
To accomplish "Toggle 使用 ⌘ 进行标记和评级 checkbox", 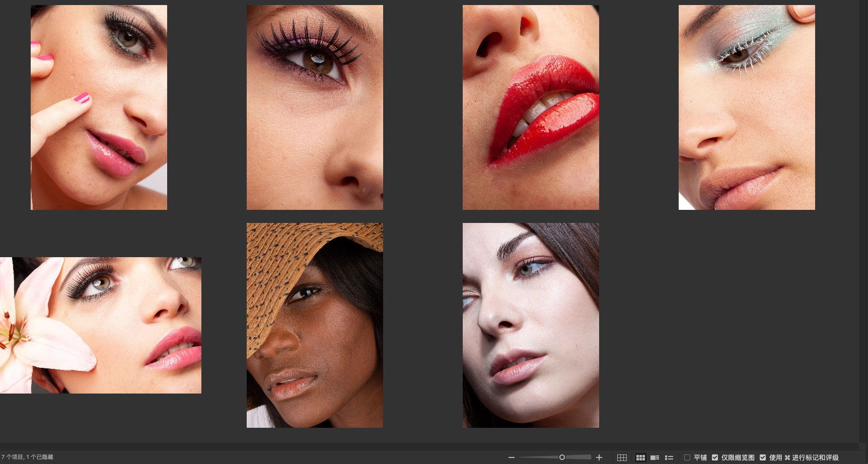I will coord(763,457).
